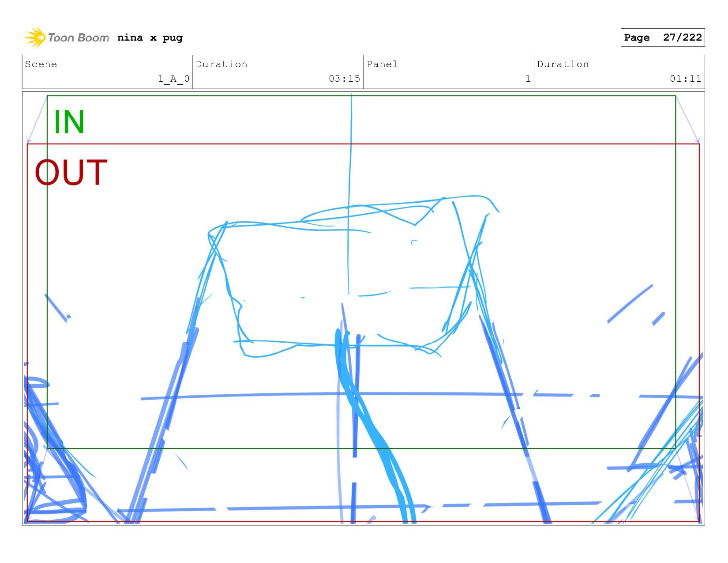
Task: Click the Panel header label
Action: pos(382,64)
